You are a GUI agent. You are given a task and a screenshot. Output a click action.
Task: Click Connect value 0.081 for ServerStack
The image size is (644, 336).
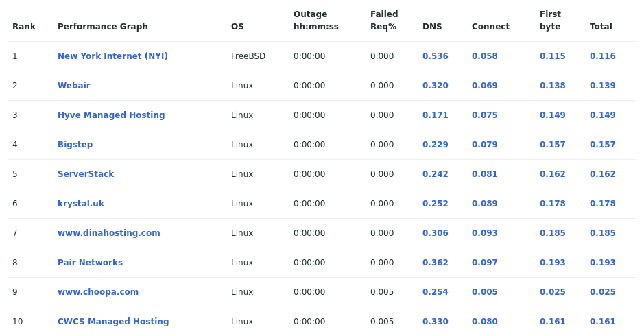pos(485,173)
